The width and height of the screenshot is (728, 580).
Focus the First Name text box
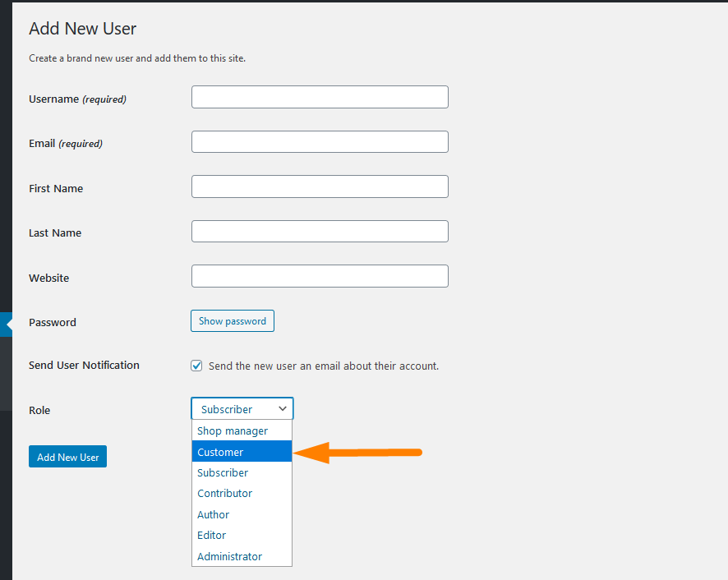[x=320, y=186]
